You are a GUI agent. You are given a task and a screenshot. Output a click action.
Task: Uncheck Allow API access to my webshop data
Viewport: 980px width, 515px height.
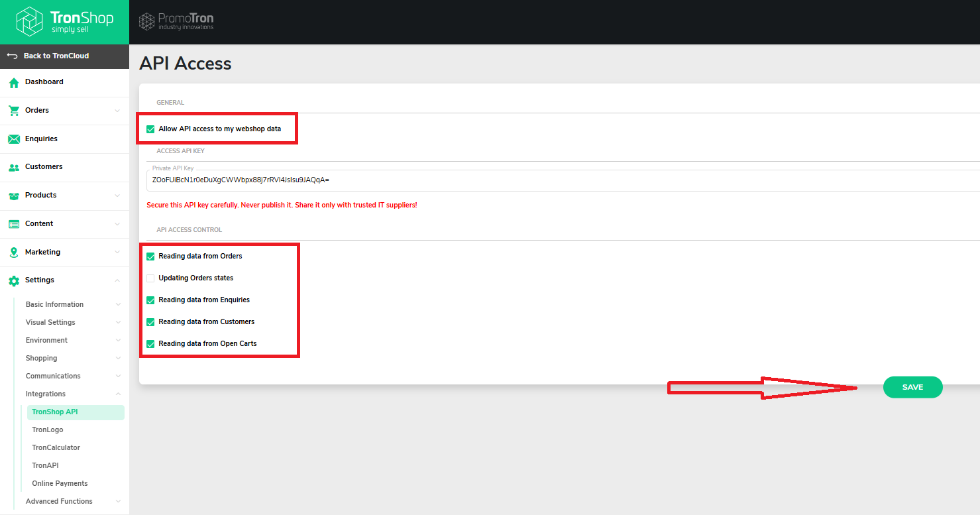(x=150, y=129)
